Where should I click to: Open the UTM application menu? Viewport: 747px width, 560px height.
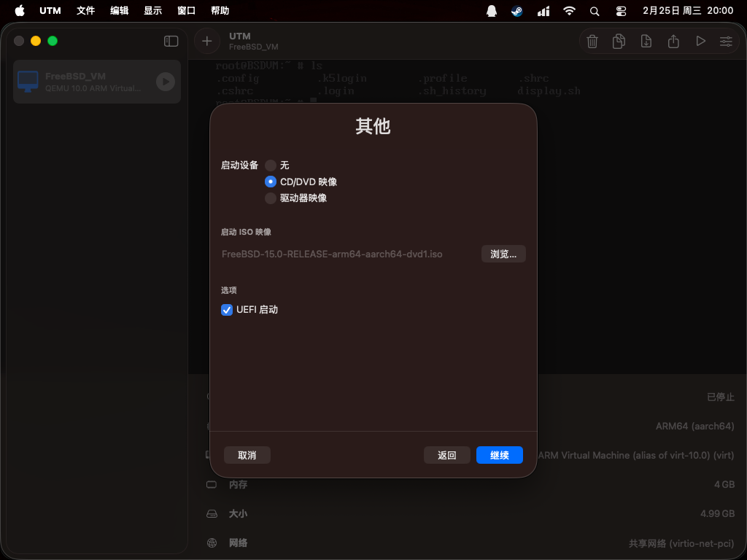coord(50,10)
